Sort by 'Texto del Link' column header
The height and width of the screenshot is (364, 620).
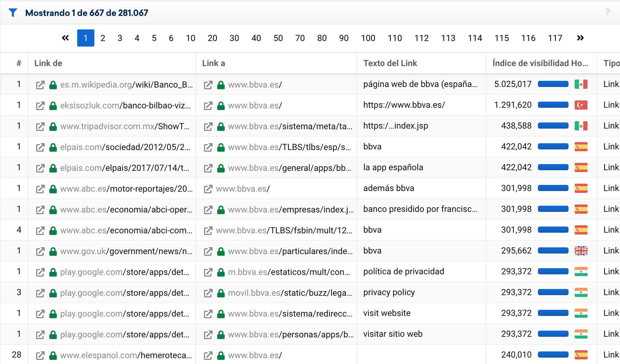pos(390,63)
